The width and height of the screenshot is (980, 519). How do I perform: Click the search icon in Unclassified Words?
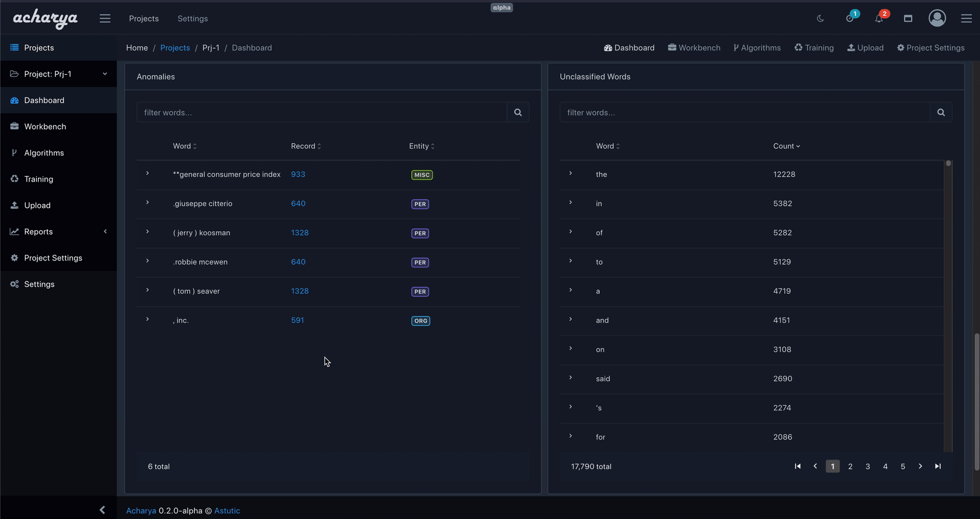pos(940,113)
